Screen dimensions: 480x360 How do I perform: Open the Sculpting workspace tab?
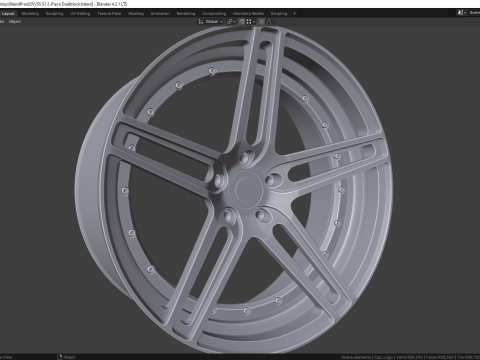[54, 14]
